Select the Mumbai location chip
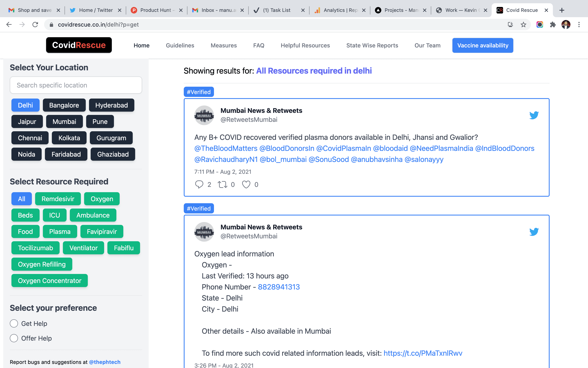Viewport: 588px width, 368px height. click(64, 121)
